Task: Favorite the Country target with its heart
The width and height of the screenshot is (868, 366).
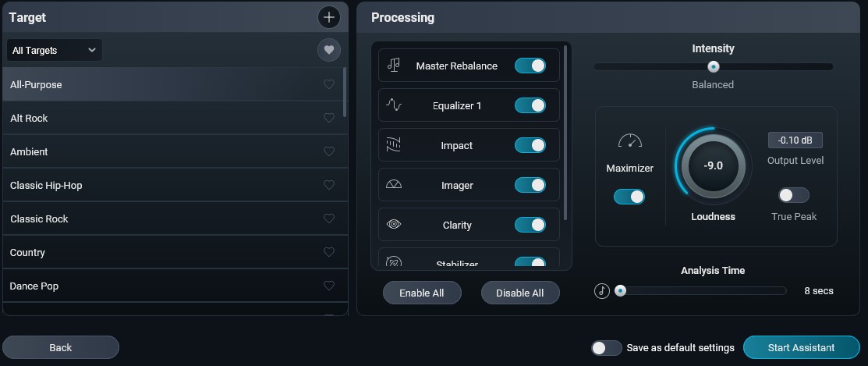Action: click(x=329, y=252)
